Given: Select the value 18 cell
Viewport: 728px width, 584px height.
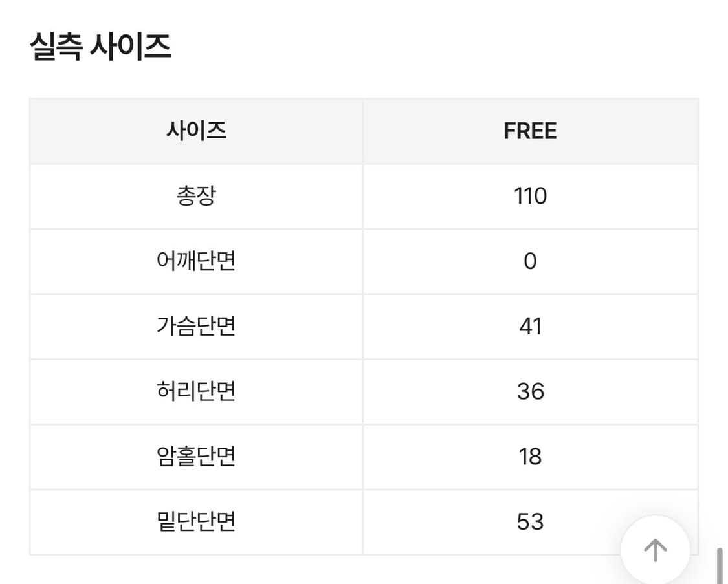Looking at the screenshot, I should pyautogui.click(x=531, y=457).
